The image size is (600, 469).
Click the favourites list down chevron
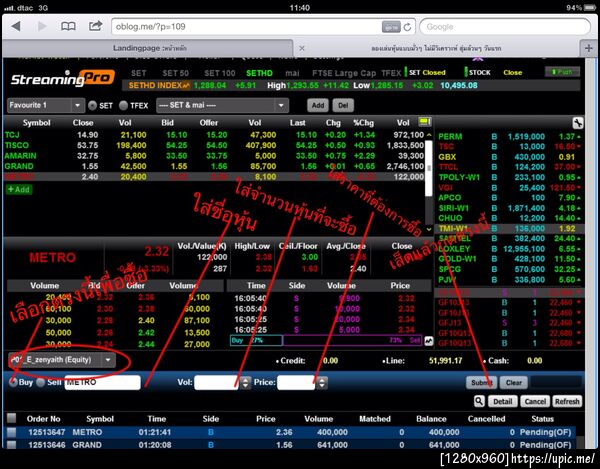pyautogui.click(x=429, y=229)
